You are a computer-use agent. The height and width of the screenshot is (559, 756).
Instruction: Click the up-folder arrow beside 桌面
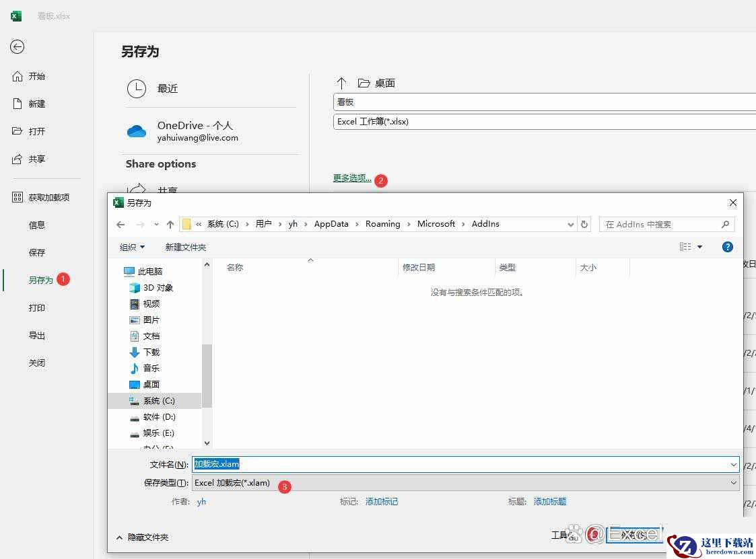pos(341,83)
